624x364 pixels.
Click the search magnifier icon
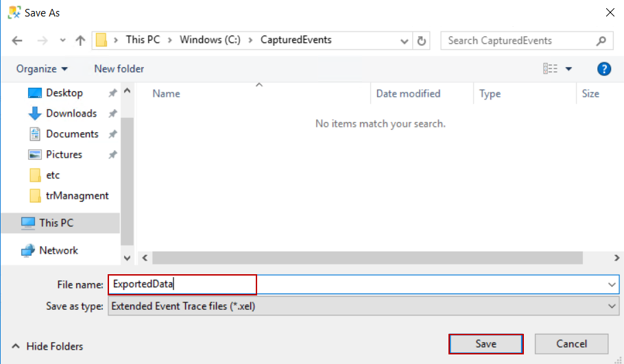pyautogui.click(x=601, y=40)
